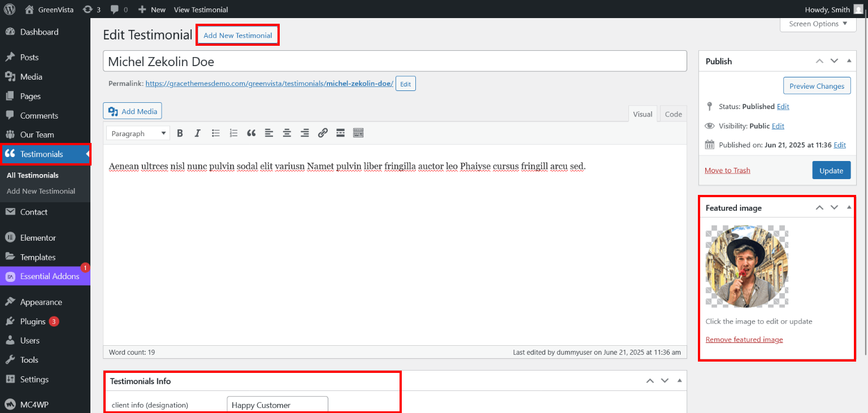Viewport: 868px width, 413px height.
Task: Switch to the Code editor tab
Action: [x=673, y=114]
